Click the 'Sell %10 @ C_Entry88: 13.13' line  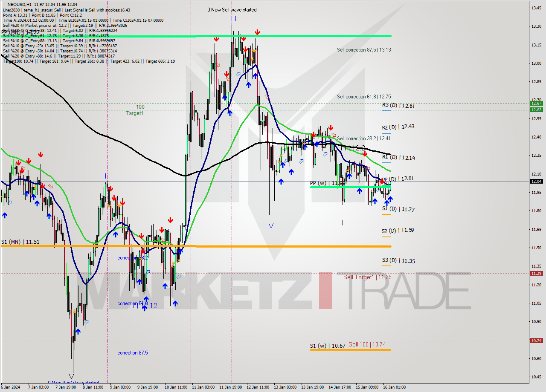click(60, 40)
